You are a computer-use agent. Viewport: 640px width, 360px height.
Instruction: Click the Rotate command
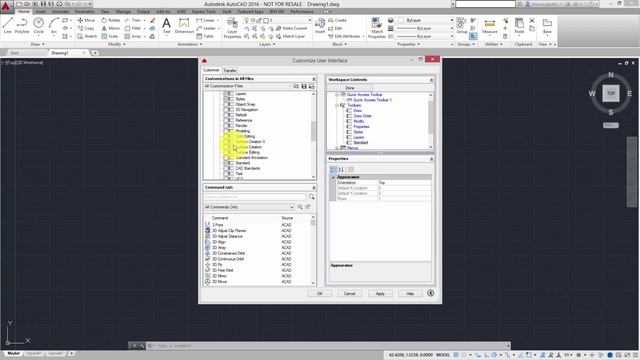pyautogui.click(x=111, y=20)
